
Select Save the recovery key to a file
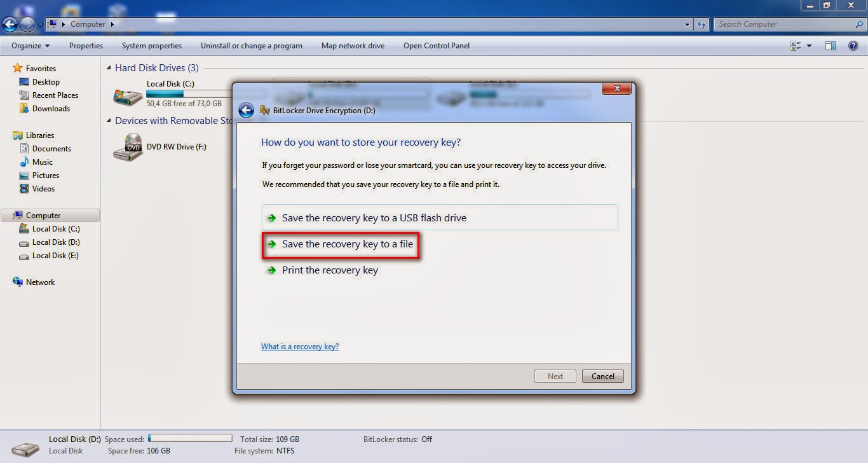(x=341, y=244)
